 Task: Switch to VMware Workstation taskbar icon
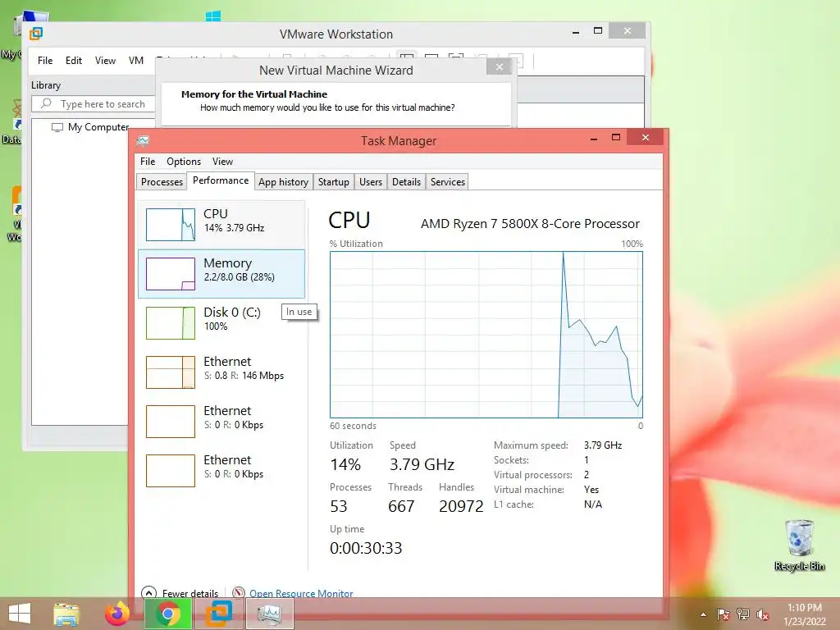(219, 614)
